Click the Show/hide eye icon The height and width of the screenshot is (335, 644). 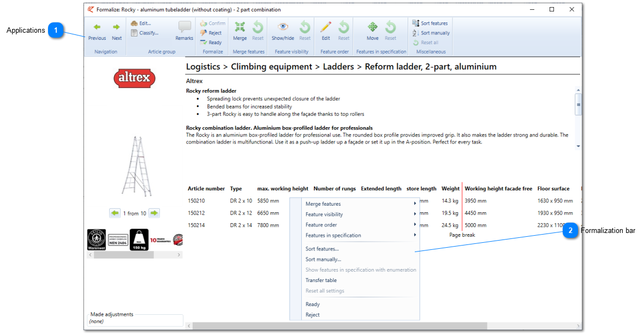pyautogui.click(x=283, y=27)
